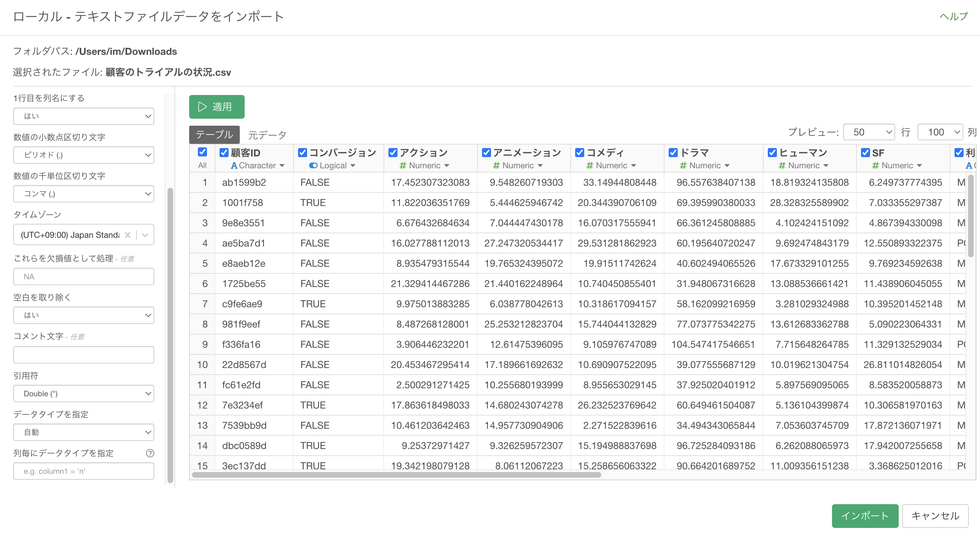Click the Numeric hash icon under ドラマ
Screen dimensions: 980x537
pos(683,165)
